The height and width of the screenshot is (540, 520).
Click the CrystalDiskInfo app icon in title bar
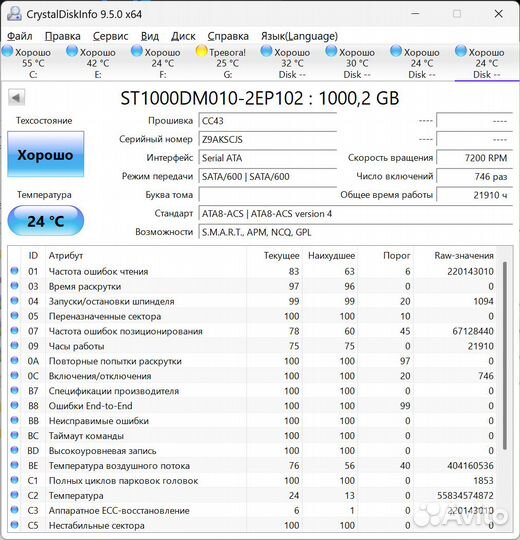(x=14, y=14)
